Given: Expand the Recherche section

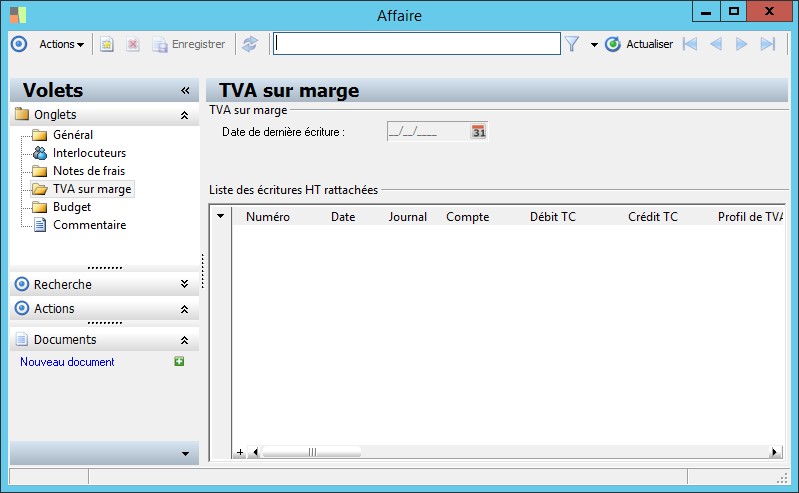Looking at the screenshot, I should [184, 284].
